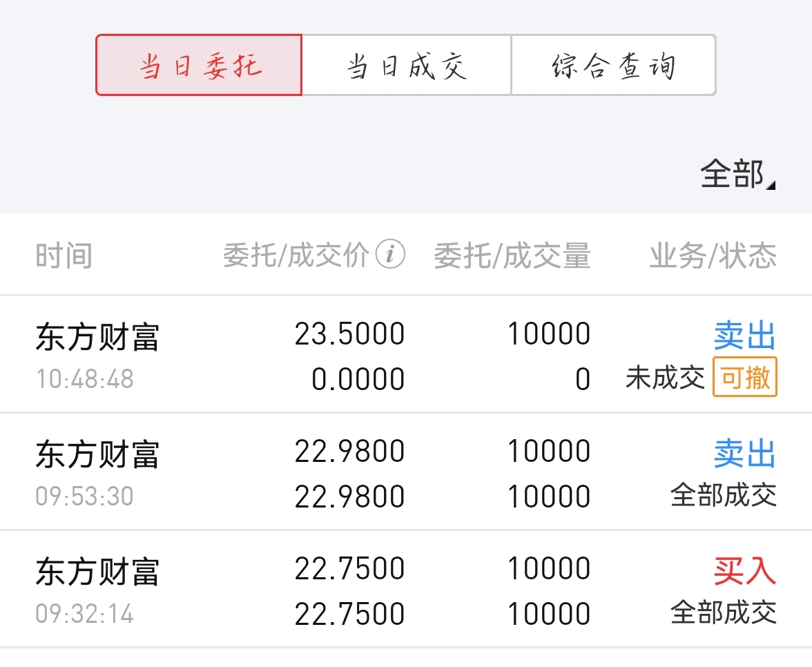812x667 pixels.
Task: Click the 23.5000 order price
Action: (x=349, y=333)
